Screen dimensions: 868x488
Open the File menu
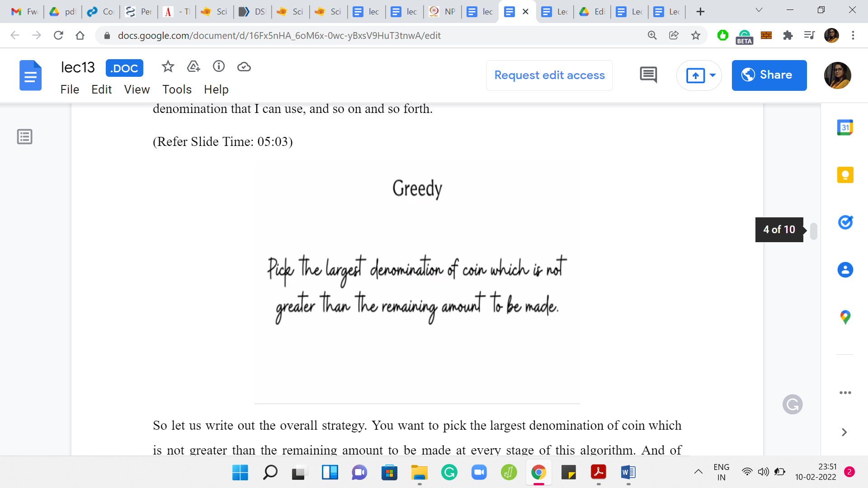tap(70, 89)
